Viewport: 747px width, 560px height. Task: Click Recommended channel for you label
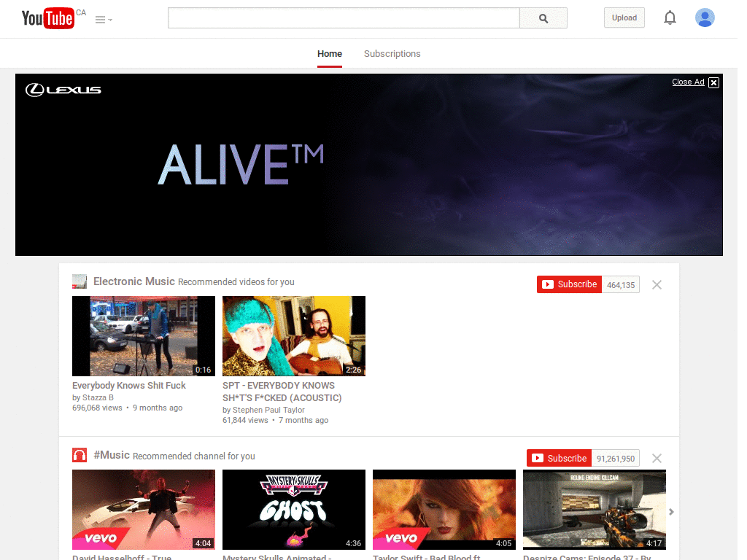click(x=194, y=456)
